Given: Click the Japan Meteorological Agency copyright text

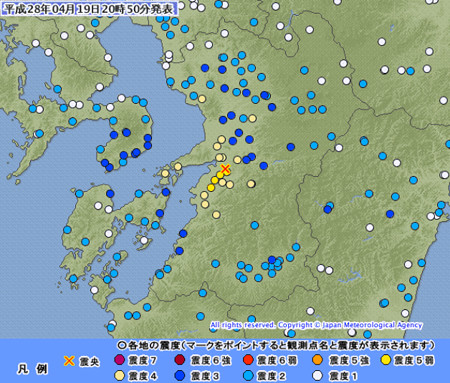Looking at the screenshot, I should pyautogui.click(x=316, y=325).
